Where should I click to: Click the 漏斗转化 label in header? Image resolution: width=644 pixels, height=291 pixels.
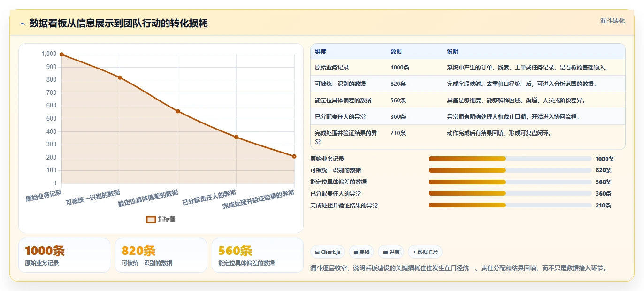coord(612,21)
